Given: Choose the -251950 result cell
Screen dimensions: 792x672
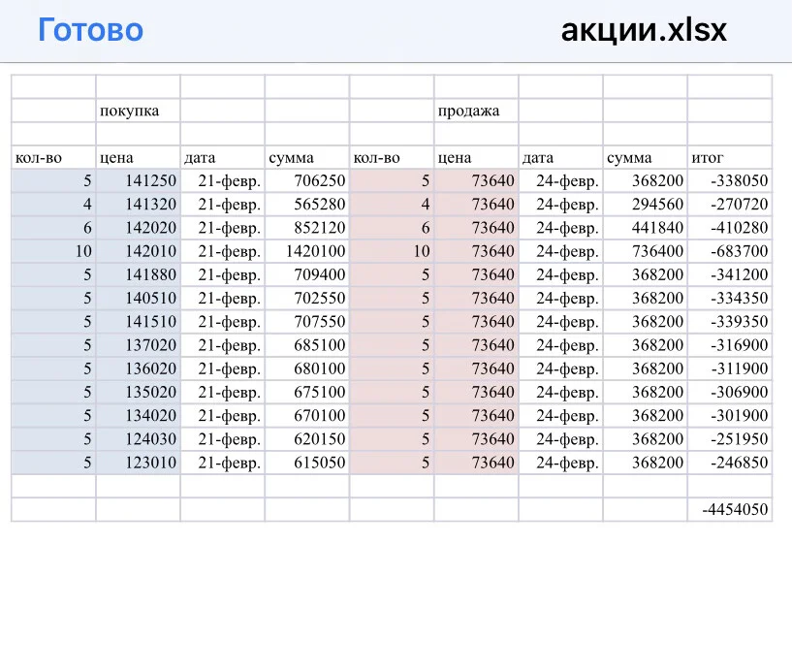Looking at the screenshot, I should click(x=729, y=439).
